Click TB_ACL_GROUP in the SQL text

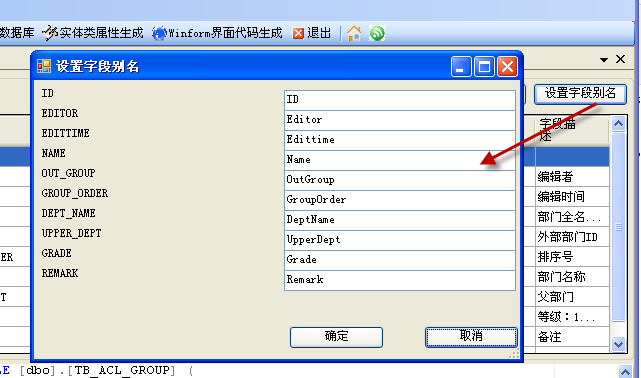(122, 371)
